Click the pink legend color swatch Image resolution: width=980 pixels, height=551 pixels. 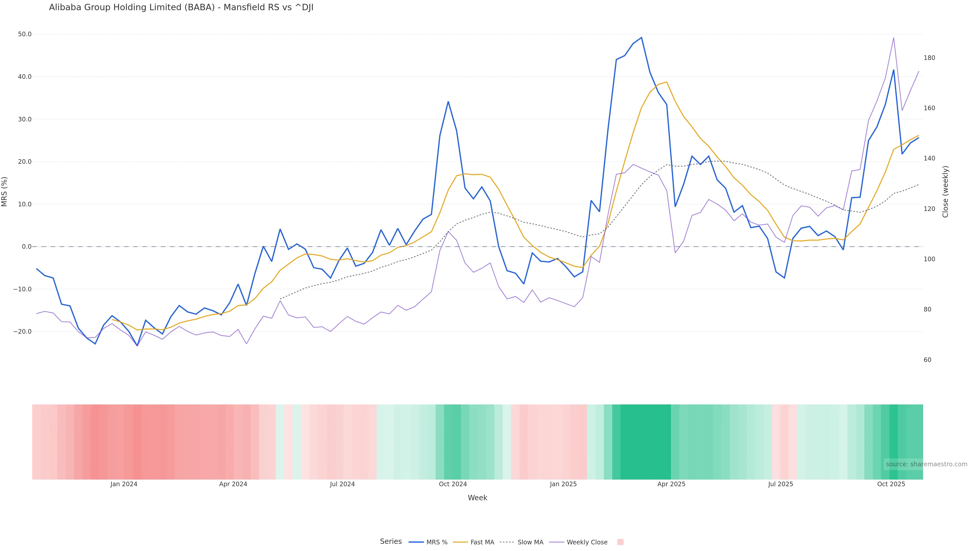(x=620, y=542)
